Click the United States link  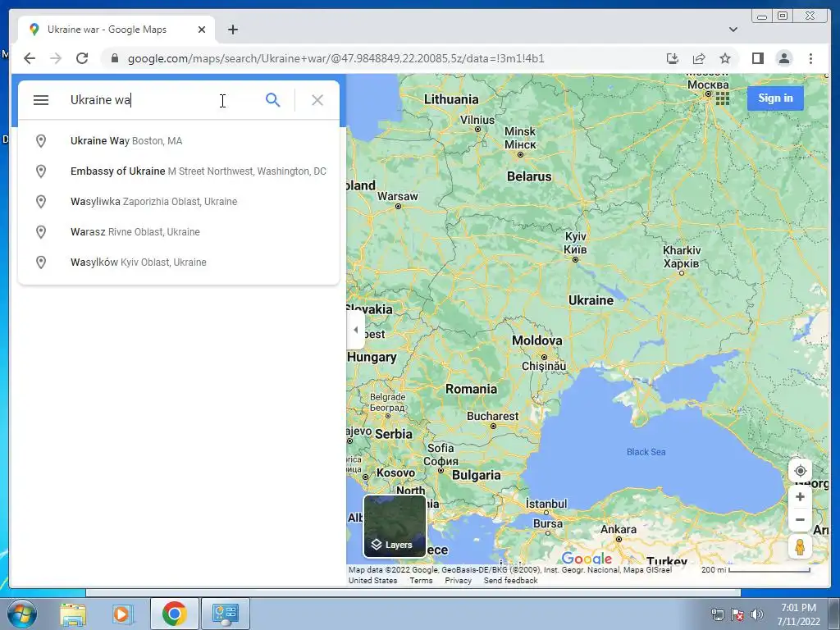tap(373, 581)
